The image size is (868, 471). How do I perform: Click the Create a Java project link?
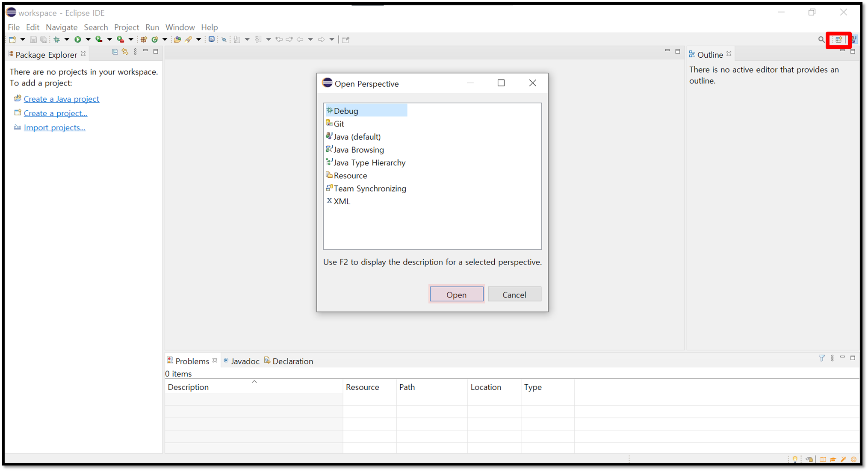pyautogui.click(x=62, y=99)
